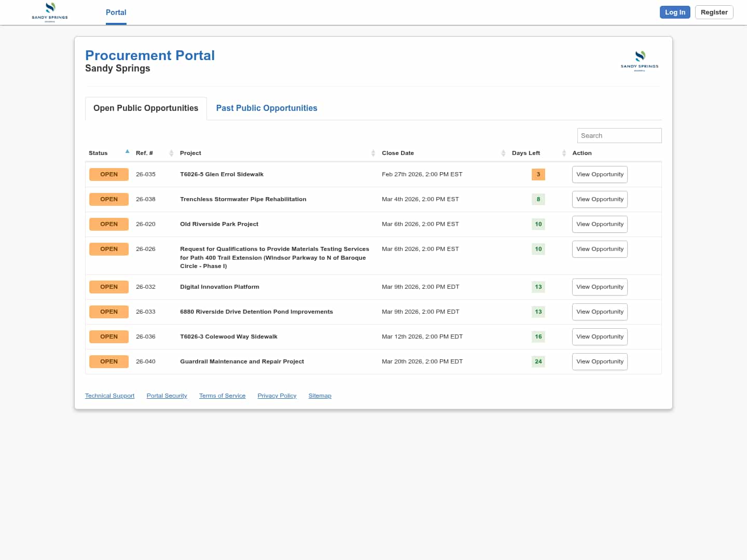Open the Privacy Policy link

point(276,396)
